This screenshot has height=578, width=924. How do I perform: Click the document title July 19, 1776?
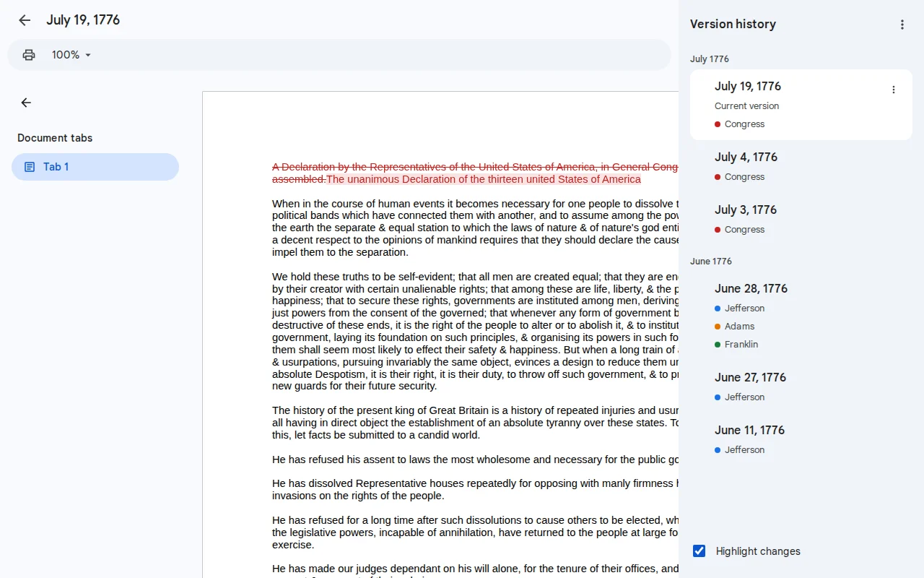click(x=83, y=20)
